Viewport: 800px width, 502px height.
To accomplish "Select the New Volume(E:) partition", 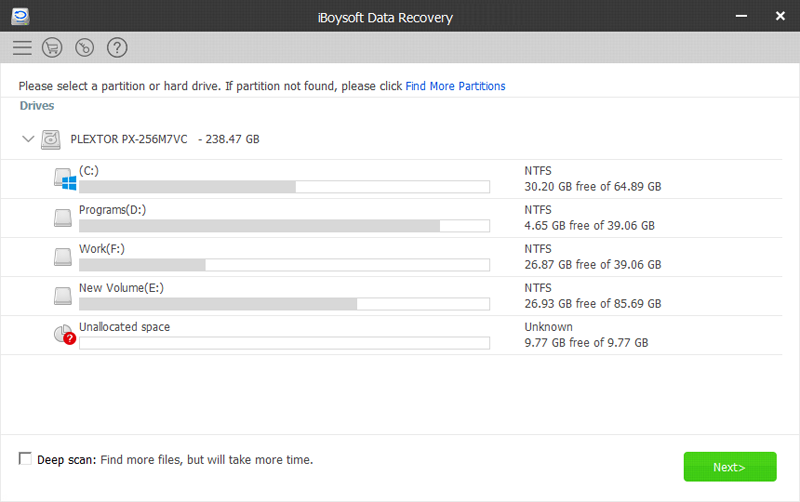I will pos(121,287).
